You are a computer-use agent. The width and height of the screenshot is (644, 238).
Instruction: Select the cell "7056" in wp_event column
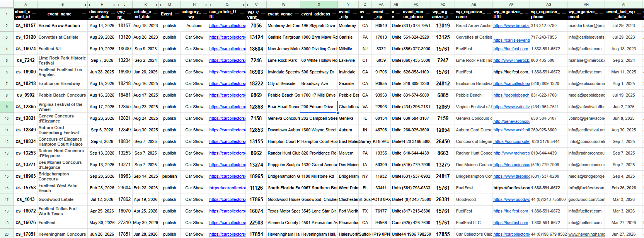click(256, 25)
